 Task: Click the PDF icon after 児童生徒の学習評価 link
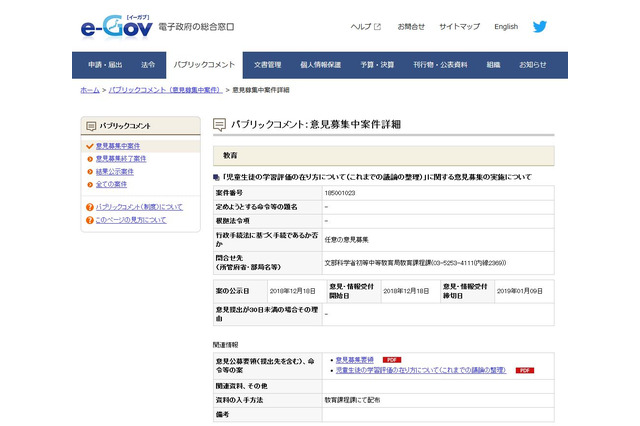tap(525, 370)
